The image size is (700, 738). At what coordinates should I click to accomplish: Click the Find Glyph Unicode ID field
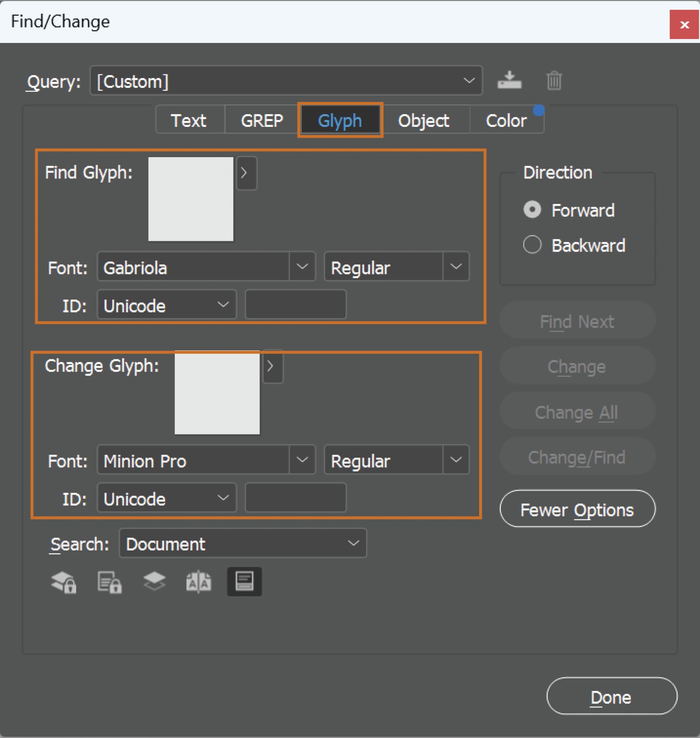coord(296,305)
